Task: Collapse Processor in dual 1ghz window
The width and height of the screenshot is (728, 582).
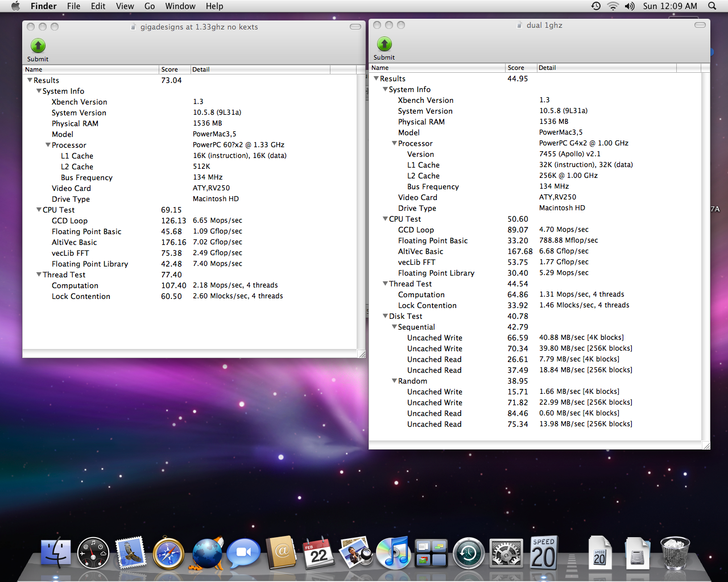Action: 394,143
